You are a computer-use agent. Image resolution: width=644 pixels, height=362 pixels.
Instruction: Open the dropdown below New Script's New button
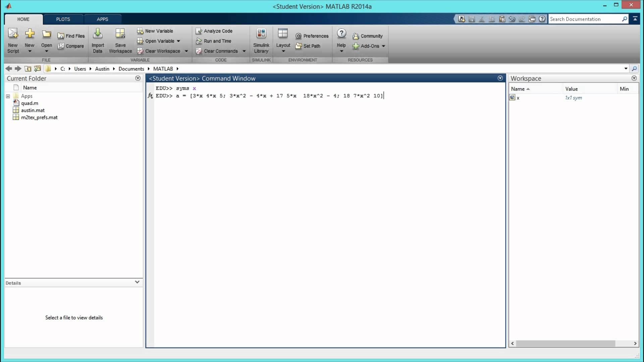(30, 51)
